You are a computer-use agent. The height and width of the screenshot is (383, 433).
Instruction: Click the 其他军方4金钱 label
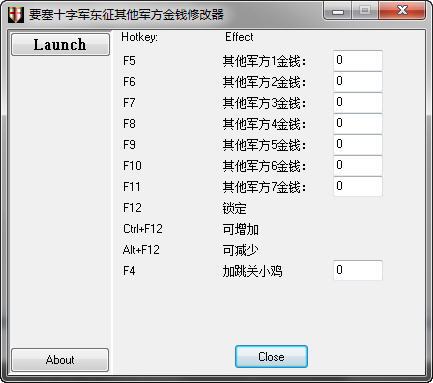265,125
